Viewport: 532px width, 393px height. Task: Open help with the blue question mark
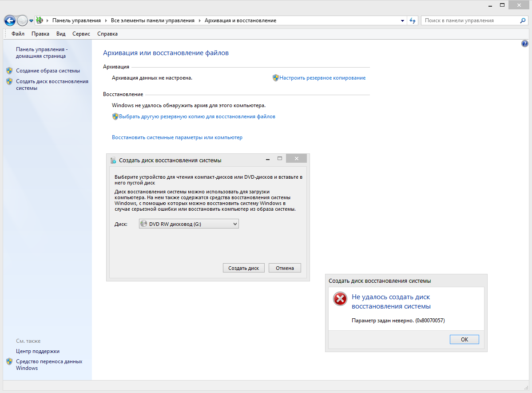pos(524,44)
